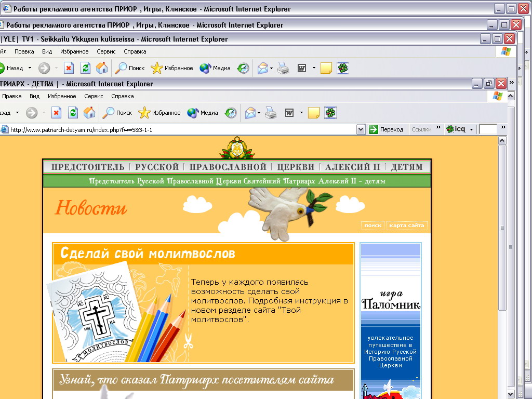This screenshot has height=399, width=532.
Task: Expand Mail dropdown arrow in front Patriarch window
Action: pos(259,113)
